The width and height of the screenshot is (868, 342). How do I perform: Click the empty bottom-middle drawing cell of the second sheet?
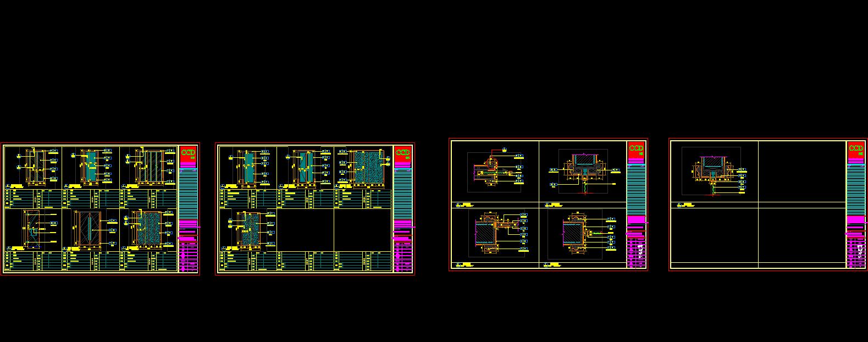305,230
